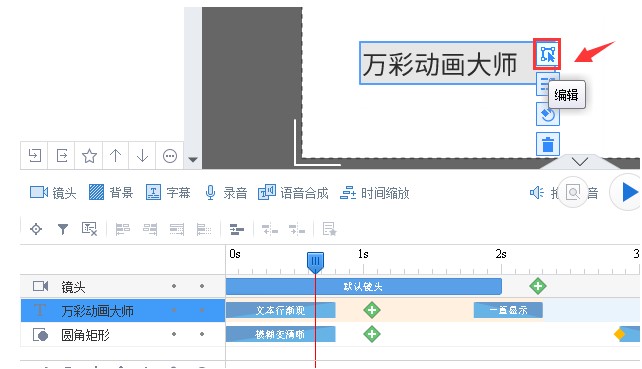Play the animation preview
The image size is (642, 369).
pos(626,192)
